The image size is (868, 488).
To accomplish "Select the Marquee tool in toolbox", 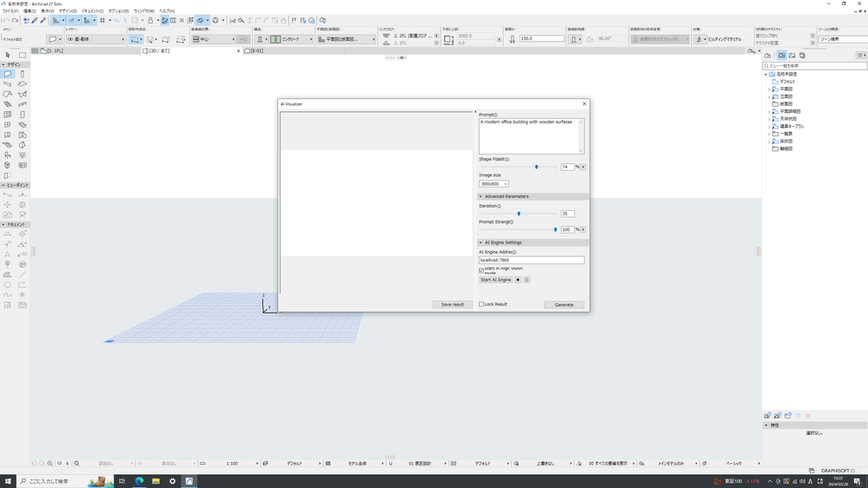I will click(x=22, y=56).
